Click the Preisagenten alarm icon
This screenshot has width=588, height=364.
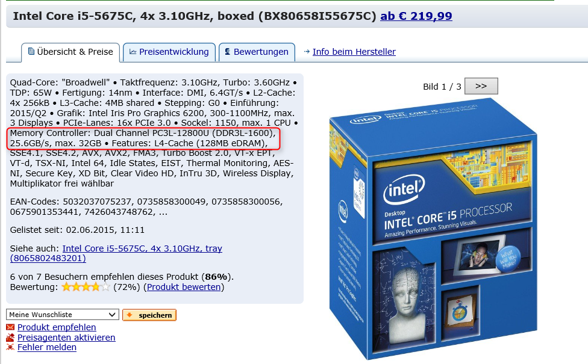(10, 338)
